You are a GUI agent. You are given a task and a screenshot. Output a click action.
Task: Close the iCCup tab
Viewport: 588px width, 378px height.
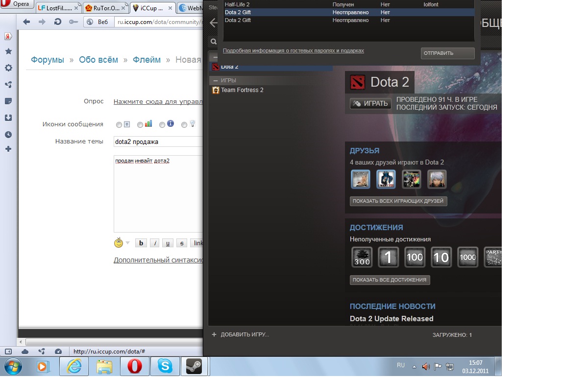click(170, 8)
